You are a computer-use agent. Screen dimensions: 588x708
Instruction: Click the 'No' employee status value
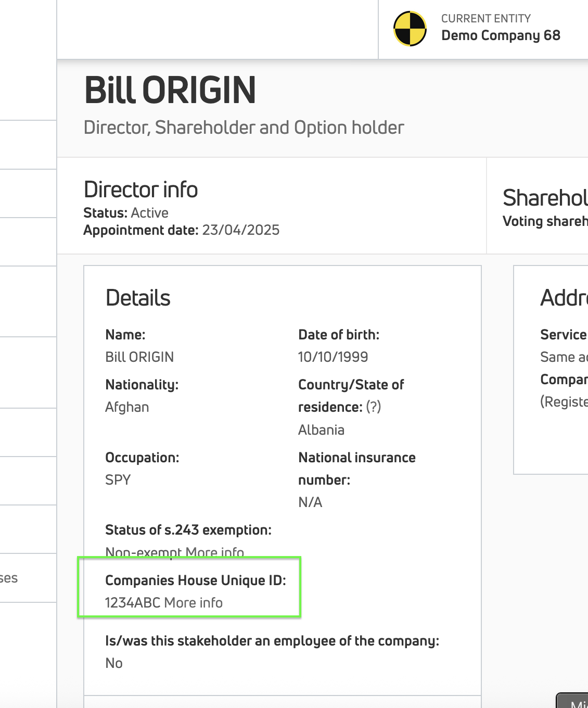114,663
